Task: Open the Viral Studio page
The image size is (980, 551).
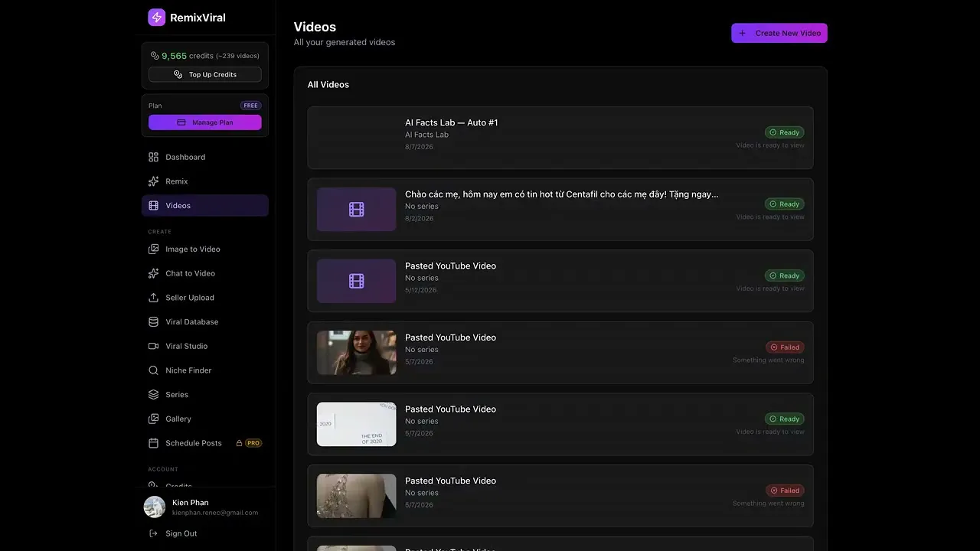Action: click(205, 346)
